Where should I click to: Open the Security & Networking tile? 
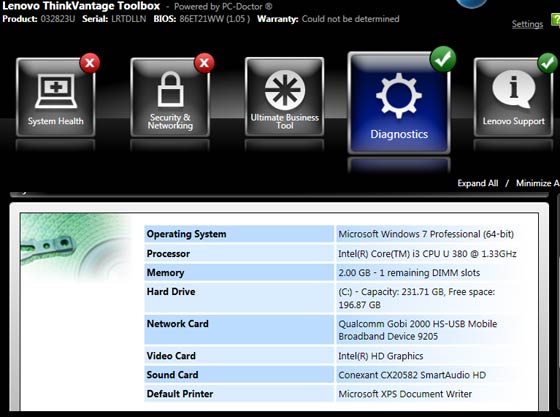(x=170, y=97)
